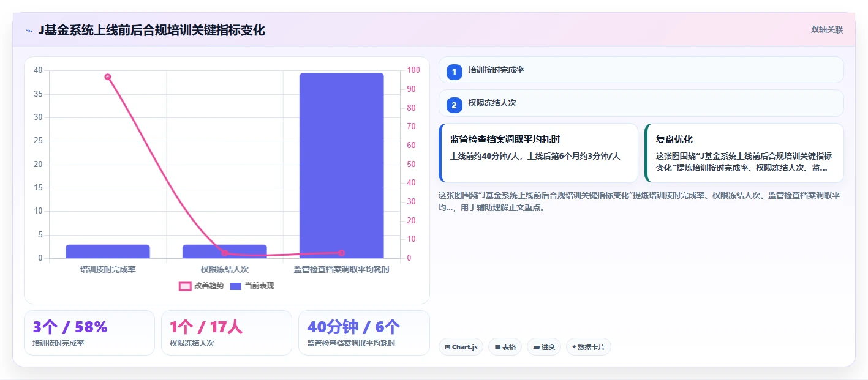Click the 1个 / 17人 stat value
The image size is (868, 380).
(x=206, y=327)
